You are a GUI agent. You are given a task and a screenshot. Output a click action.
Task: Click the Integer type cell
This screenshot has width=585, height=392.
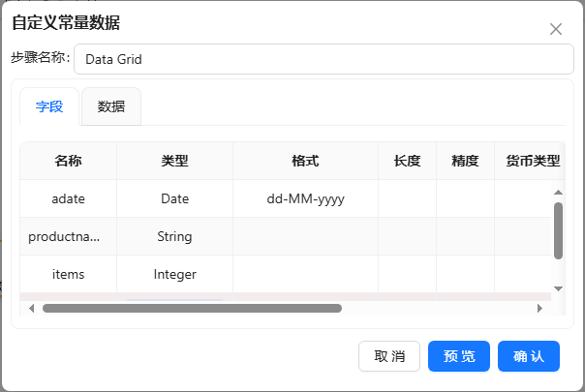coord(175,274)
